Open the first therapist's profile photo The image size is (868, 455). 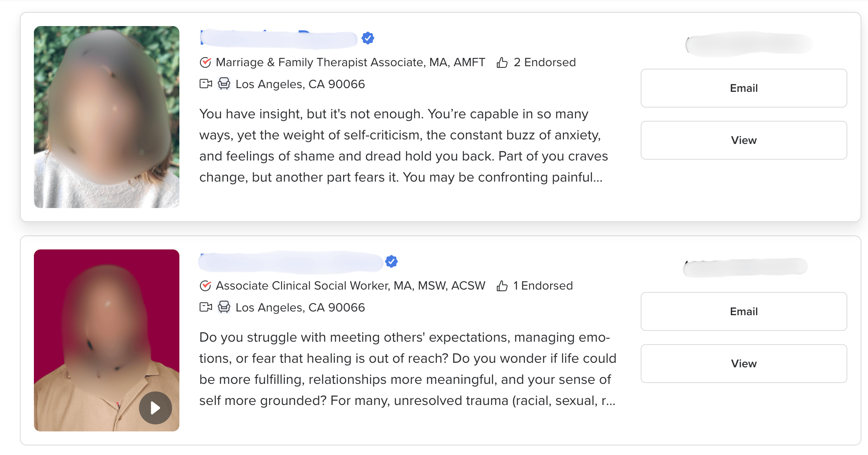pos(107,117)
